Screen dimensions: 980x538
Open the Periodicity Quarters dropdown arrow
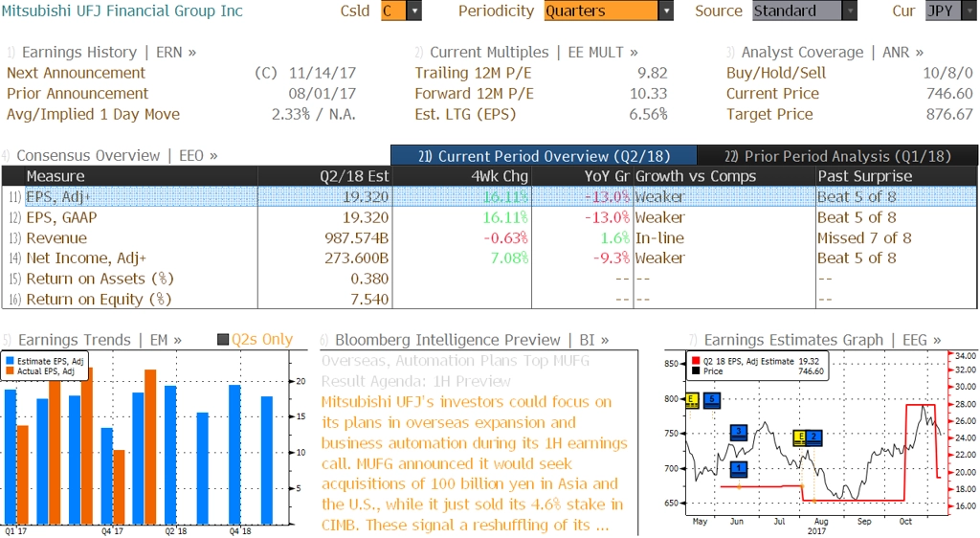click(666, 11)
